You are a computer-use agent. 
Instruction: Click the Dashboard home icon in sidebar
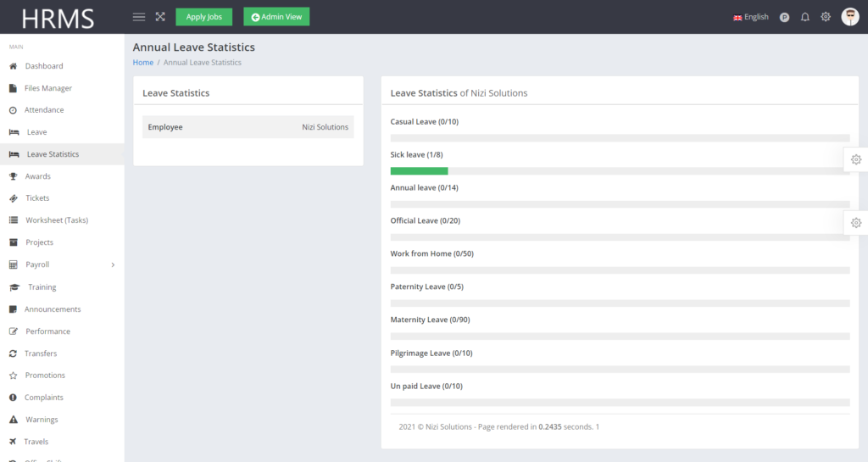tap(14, 66)
